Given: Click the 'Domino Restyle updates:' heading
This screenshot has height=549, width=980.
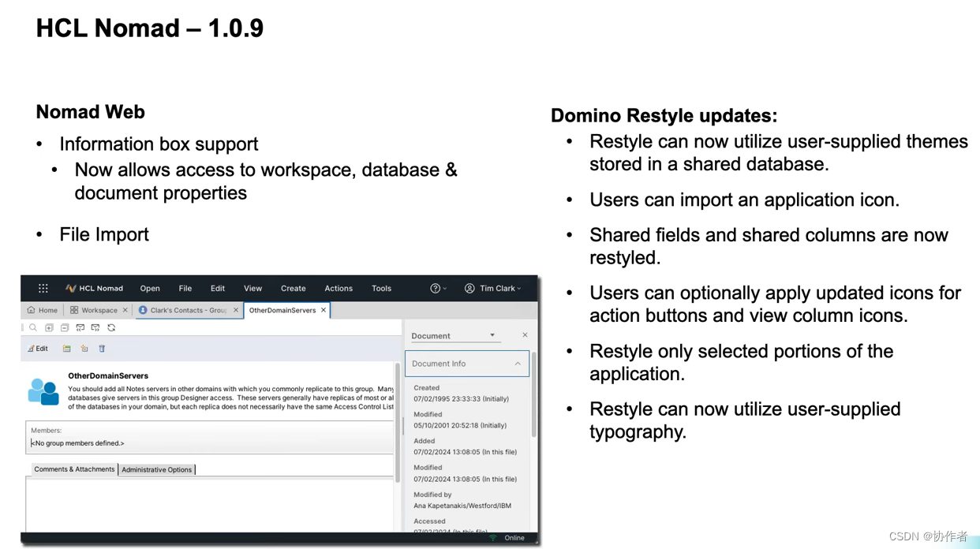Looking at the screenshot, I should pos(664,115).
